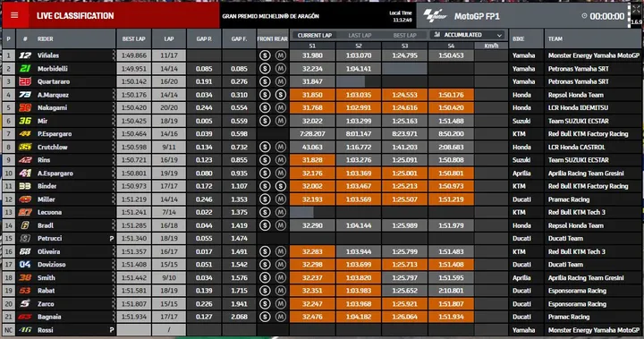Click Viñales best lap 1:49.866
This screenshot has width=644, height=339.
pyautogui.click(x=134, y=55)
